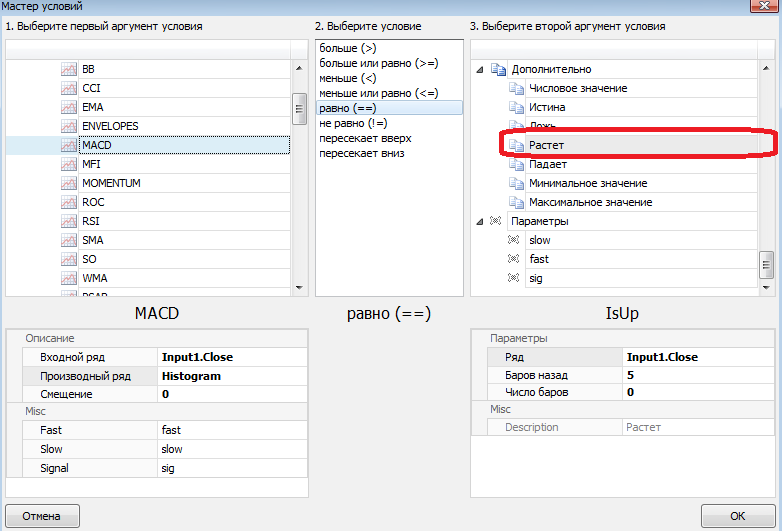Click the document icon beside Падает
782x531 pixels.
click(x=516, y=165)
